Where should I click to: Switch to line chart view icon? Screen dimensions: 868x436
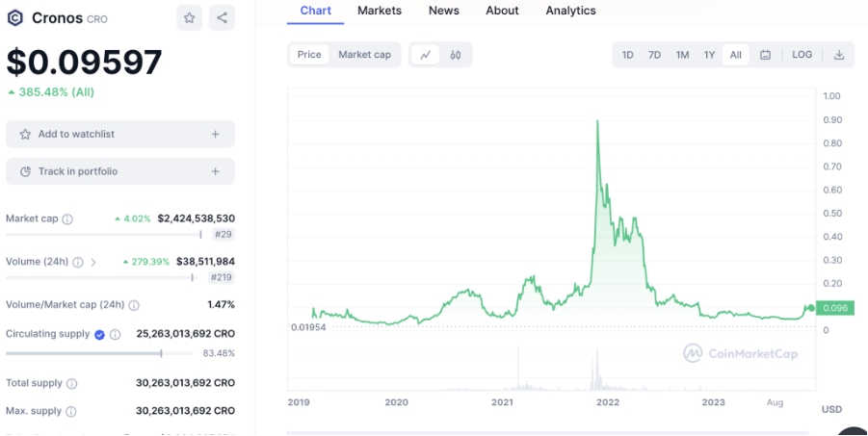pos(425,55)
